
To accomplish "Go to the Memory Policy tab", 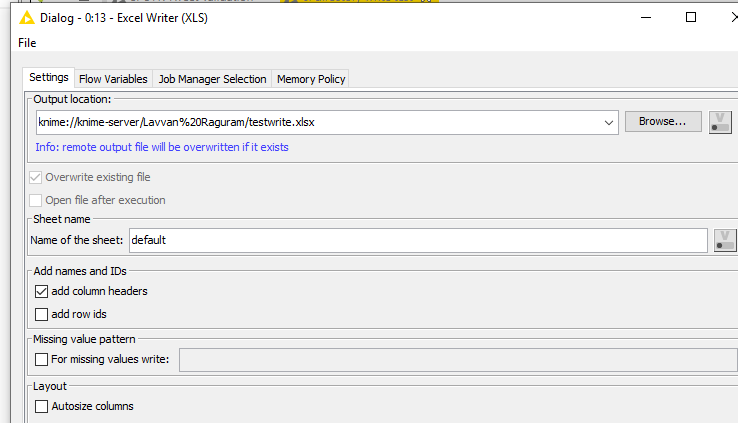I will 310,79.
